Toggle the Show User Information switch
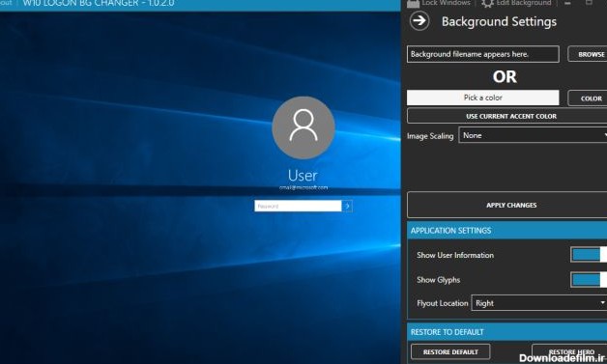 [x=589, y=255]
